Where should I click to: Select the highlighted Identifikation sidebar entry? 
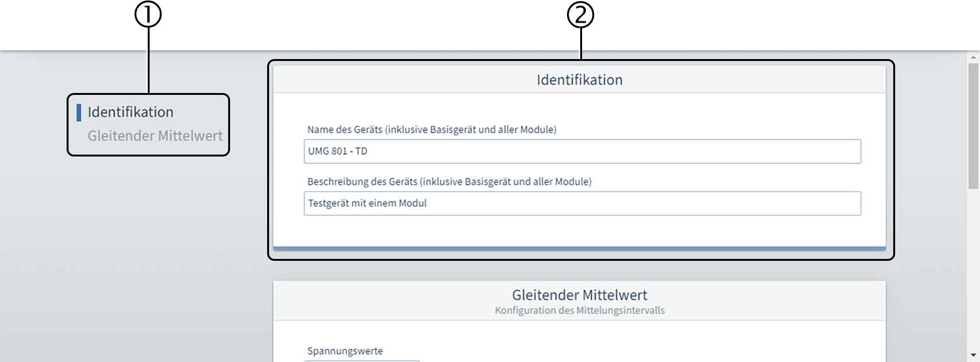(131, 111)
